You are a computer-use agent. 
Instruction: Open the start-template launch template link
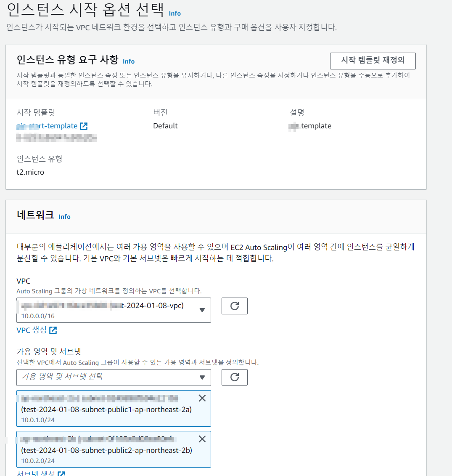tap(47, 126)
